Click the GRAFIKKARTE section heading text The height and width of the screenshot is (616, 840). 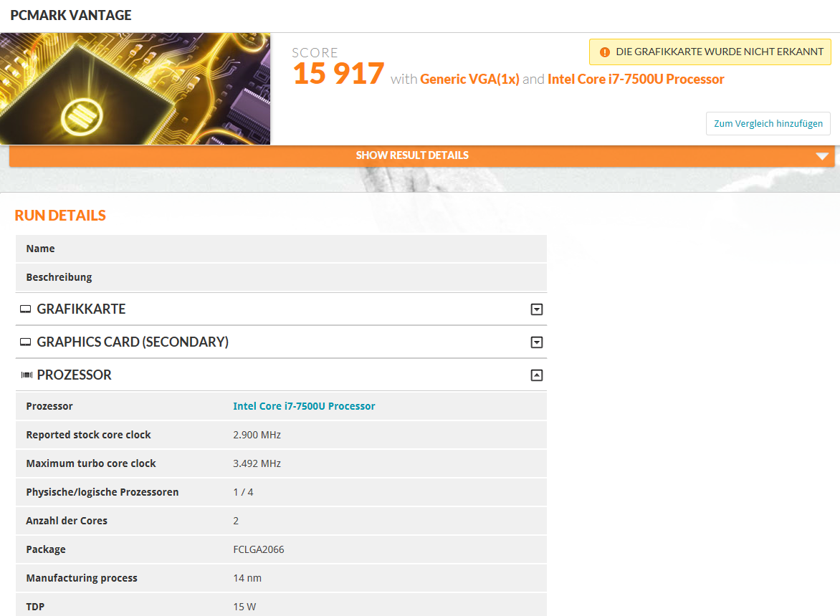[81, 309]
